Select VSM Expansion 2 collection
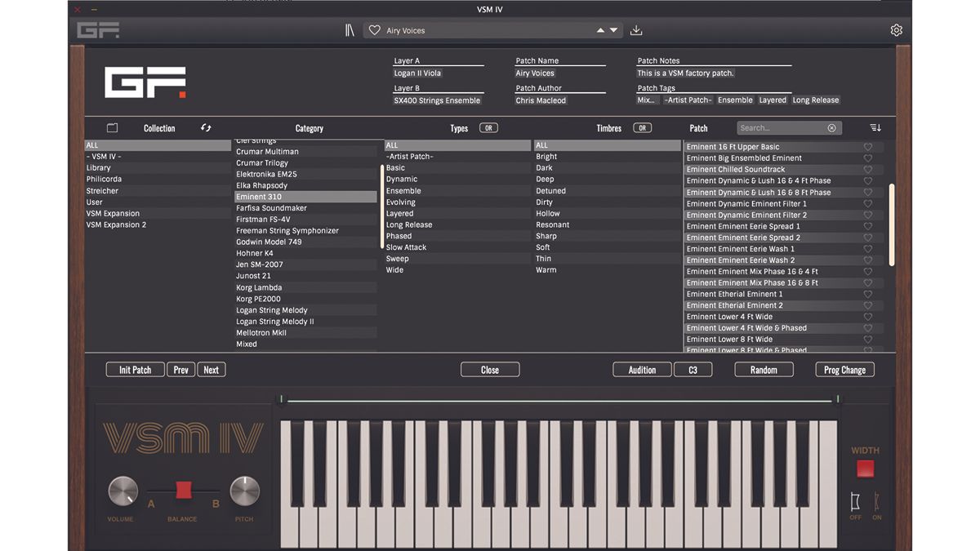The image size is (980, 551). [116, 224]
